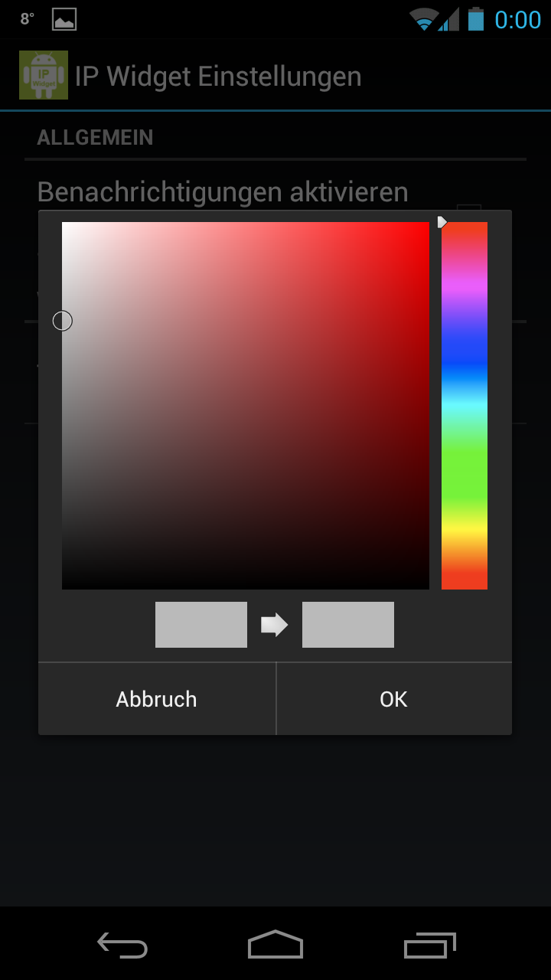Tap the 8° temperature indicator

[x=28, y=19]
